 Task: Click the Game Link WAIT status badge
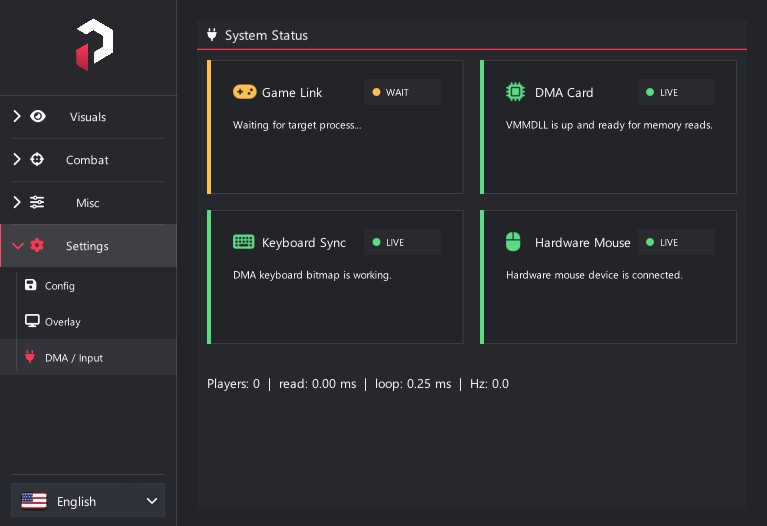click(x=402, y=92)
